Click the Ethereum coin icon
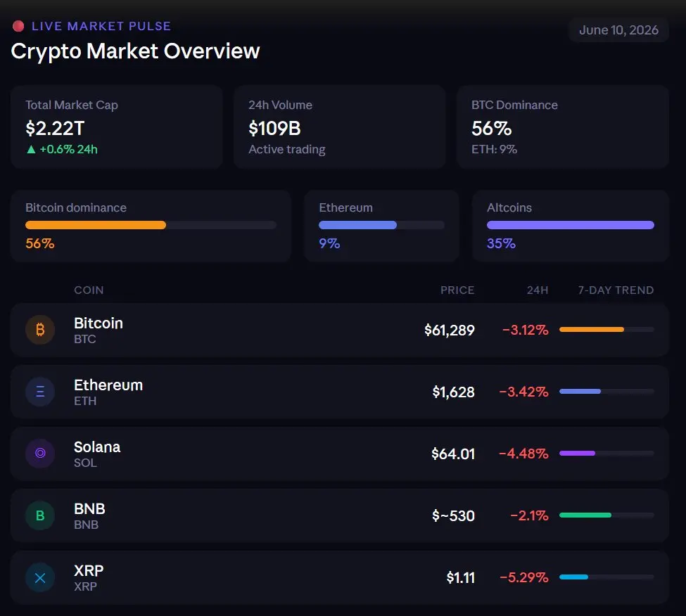686x616 pixels. point(40,392)
